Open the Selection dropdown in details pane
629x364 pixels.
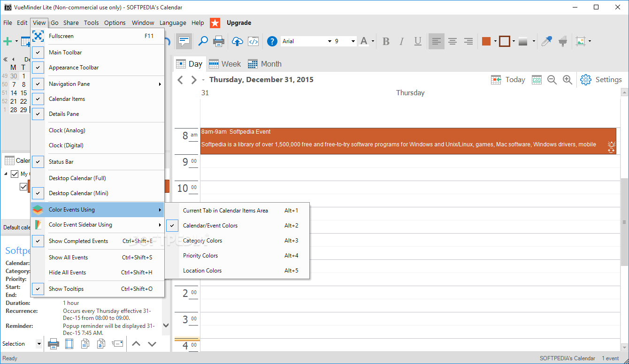(x=38, y=344)
